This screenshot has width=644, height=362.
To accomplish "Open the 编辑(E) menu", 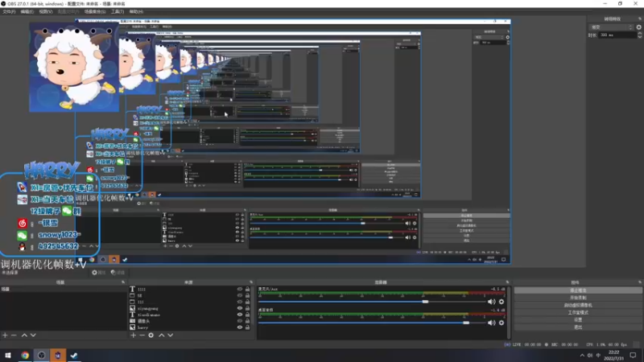I will point(27,11).
